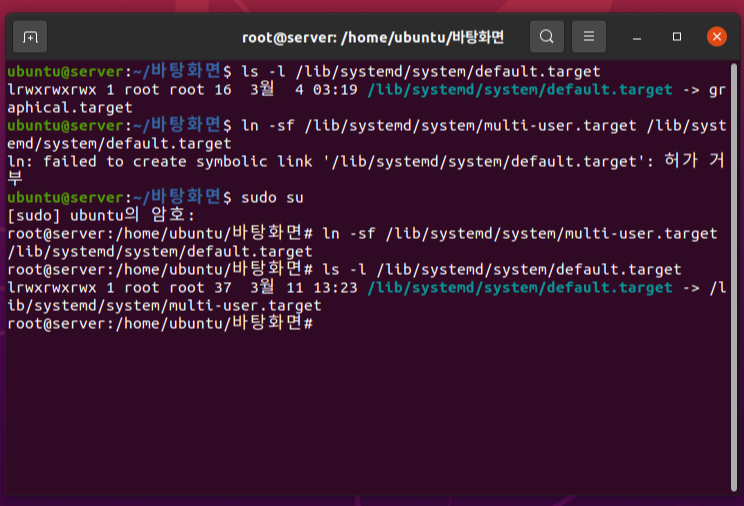Click the cyan default.target path dated 13:23
The image size is (744, 506).
(520, 288)
